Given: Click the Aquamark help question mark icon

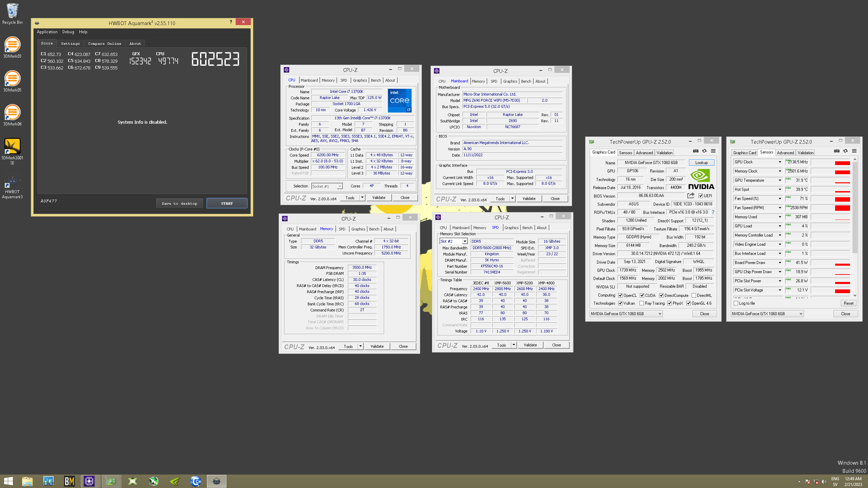Looking at the screenshot, I should [231, 22].
